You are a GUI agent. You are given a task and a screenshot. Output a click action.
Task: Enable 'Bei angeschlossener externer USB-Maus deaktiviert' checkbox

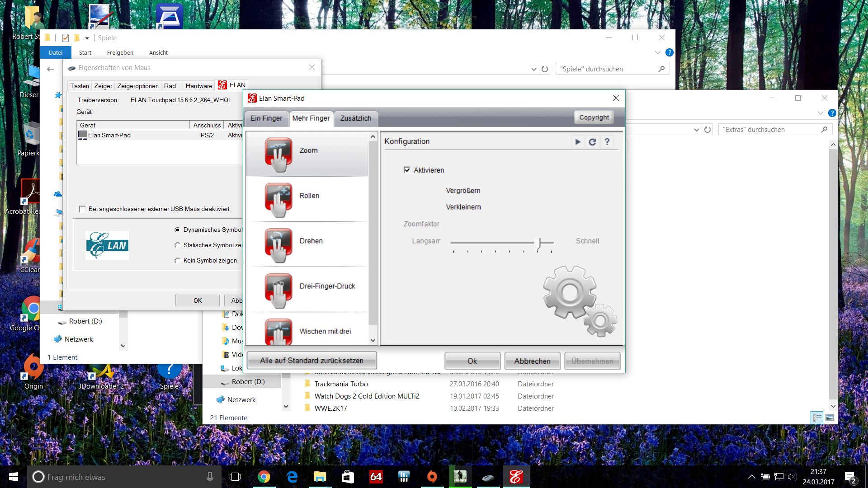pos(82,209)
